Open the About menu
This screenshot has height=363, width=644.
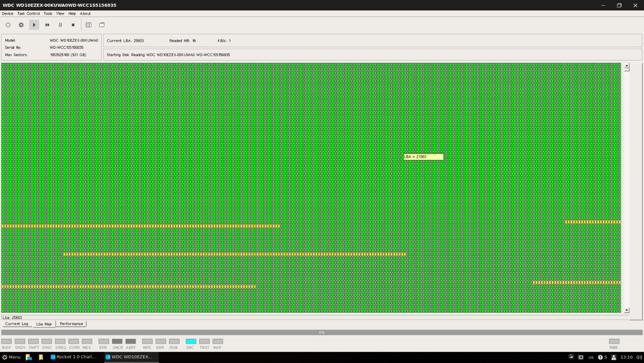(x=86, y=14)
